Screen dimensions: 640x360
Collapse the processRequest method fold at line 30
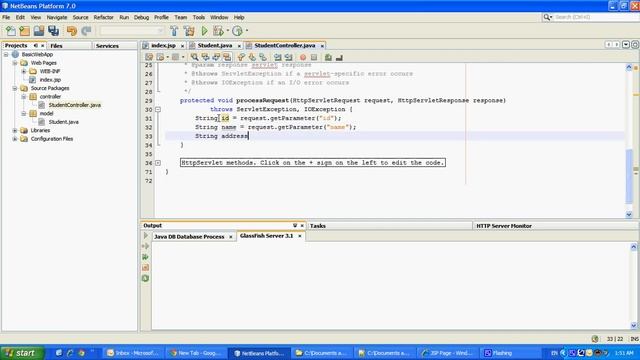pos(158,109)
